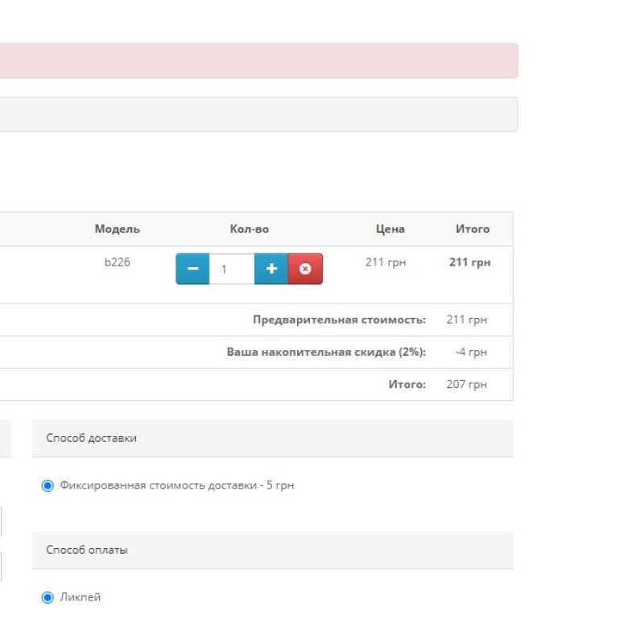Click the 'Итого' column header
The width and height of the screenshot is (644, 644).
pyautogui.click(x=473, y=229)
